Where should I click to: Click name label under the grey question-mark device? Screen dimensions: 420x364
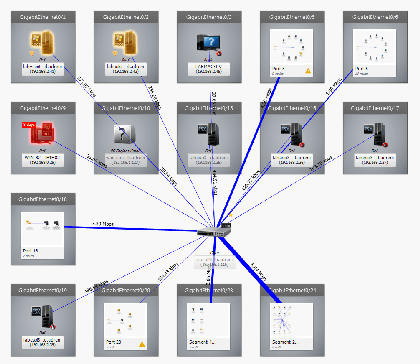(126, 160)
